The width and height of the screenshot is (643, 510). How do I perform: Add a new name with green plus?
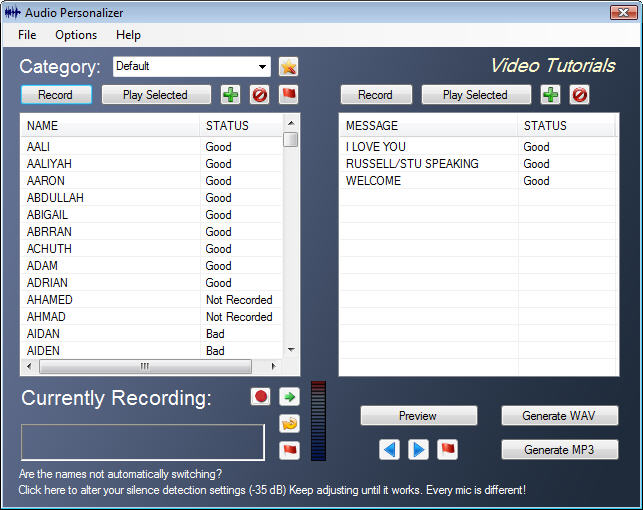pyautogui.click(x=231, y=95)
